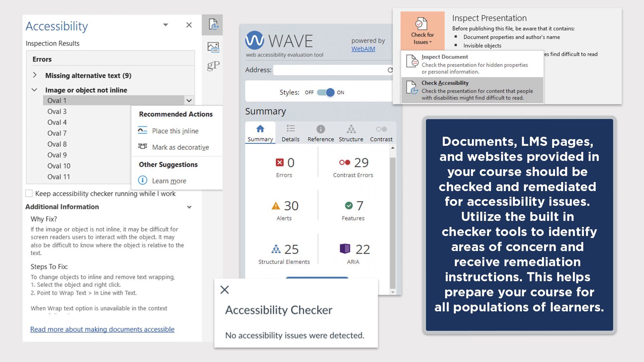Toggle the WAVE Styles switch
Screen dimensions: 644x362
[326, 93]
